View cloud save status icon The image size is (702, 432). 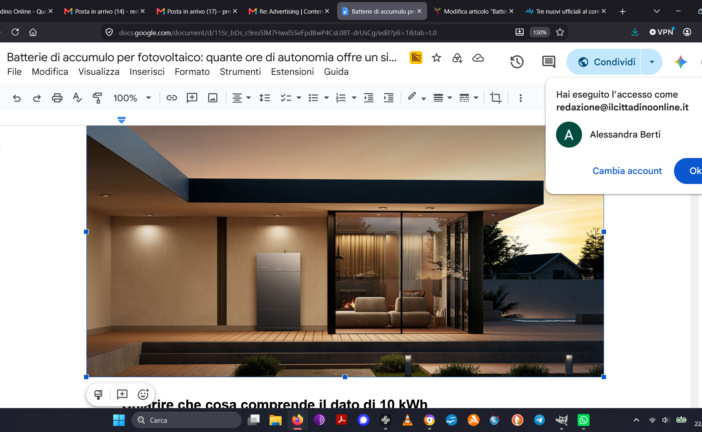coord(478,58)
